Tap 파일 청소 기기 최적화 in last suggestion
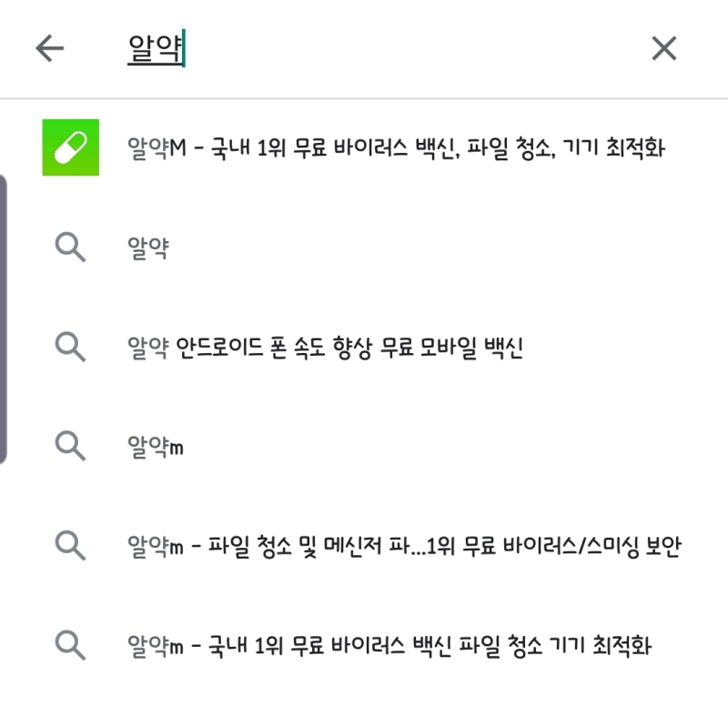Screen dimensions: 728x727 tap(555, 646)
